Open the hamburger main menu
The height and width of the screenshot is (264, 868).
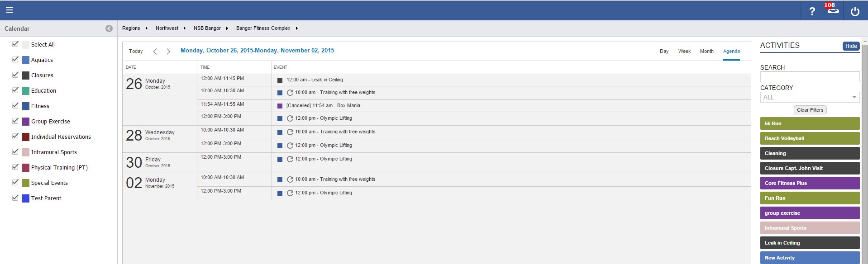(10, 10)
